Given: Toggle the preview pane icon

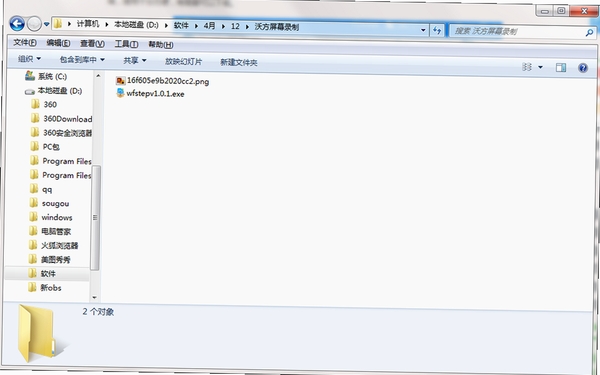Looking at the screenshot, I should point(561,68).
